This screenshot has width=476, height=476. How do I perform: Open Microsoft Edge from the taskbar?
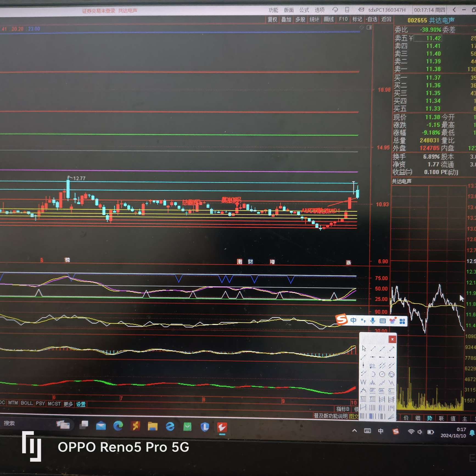tap(118, 426)
